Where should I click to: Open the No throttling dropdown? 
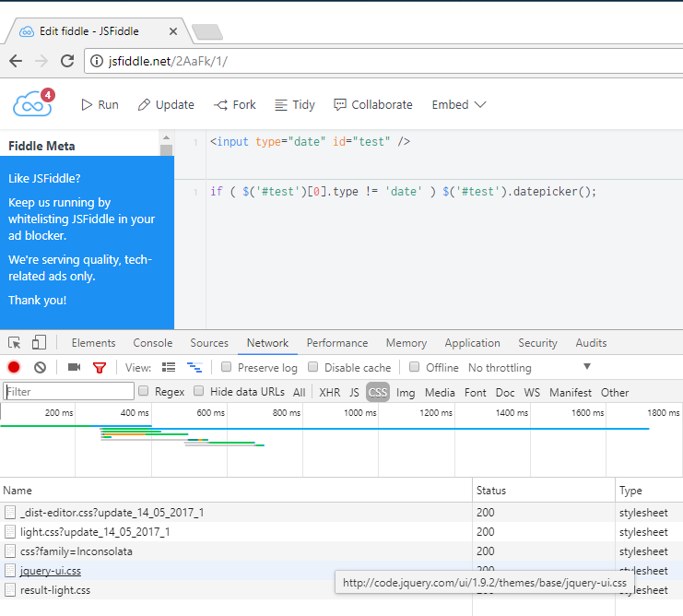click(530, 368)
